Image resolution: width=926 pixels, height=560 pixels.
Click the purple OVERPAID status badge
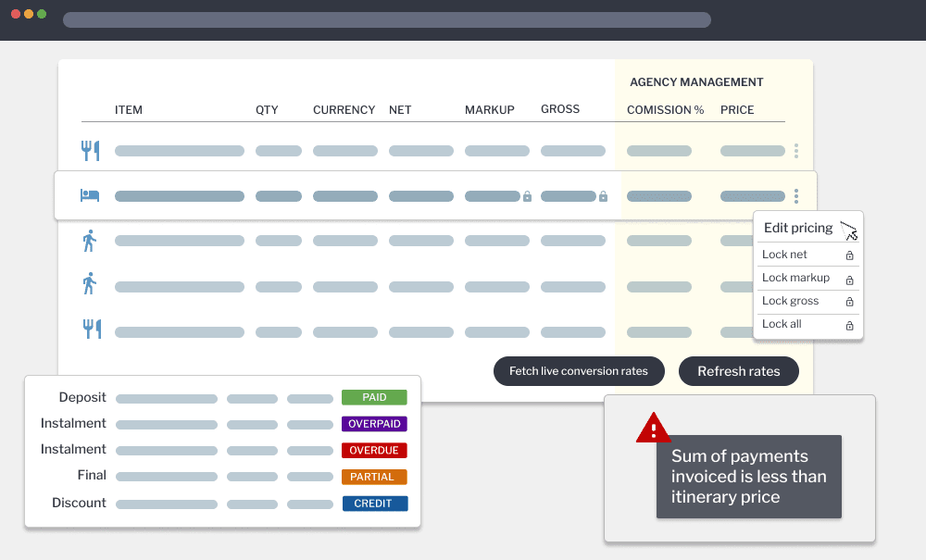pyautogui.click(x=374, y=424)
